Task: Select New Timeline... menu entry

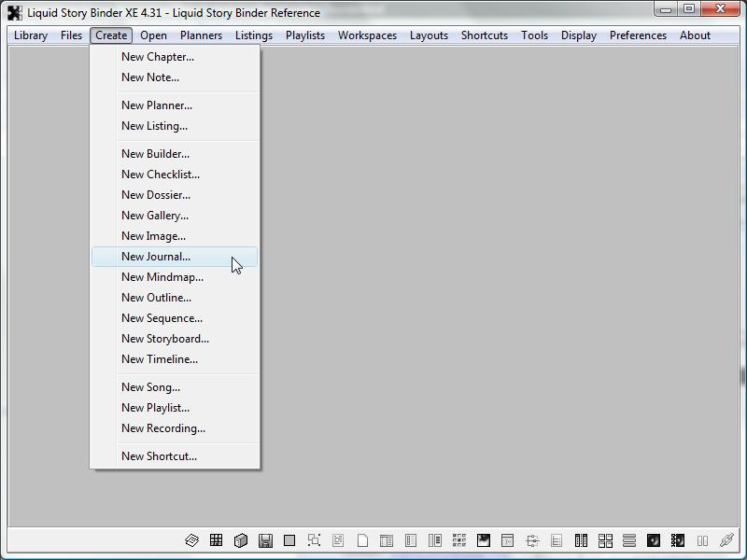Action: point(160,359)
